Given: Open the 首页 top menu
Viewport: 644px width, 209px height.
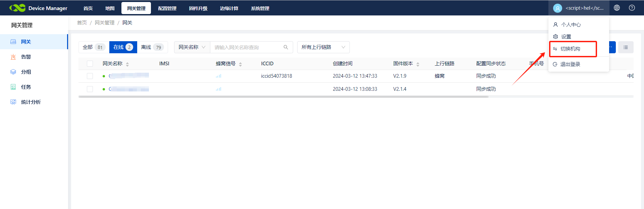Looking at the screenshot, I should [88, 8].
